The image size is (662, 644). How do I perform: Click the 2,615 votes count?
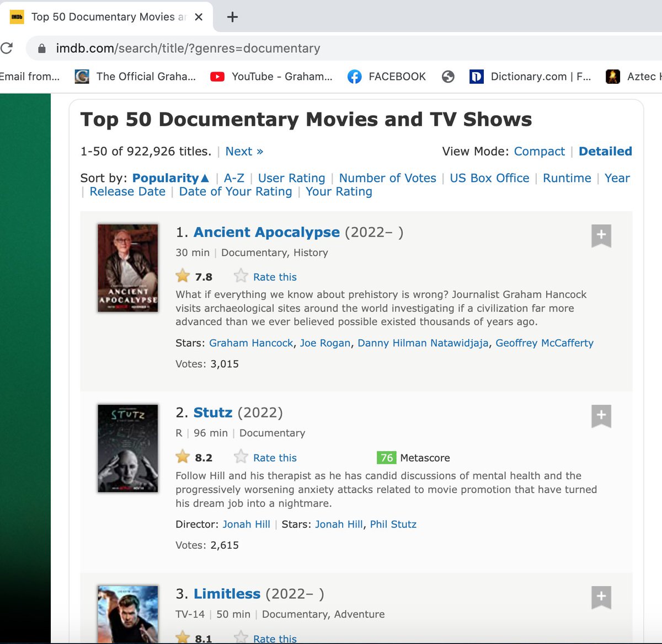(225, 545)
